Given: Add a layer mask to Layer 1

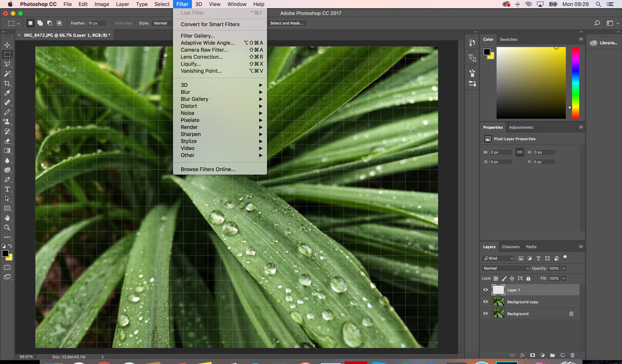Looking at the screenshot, I should click(x=532, y=355).
